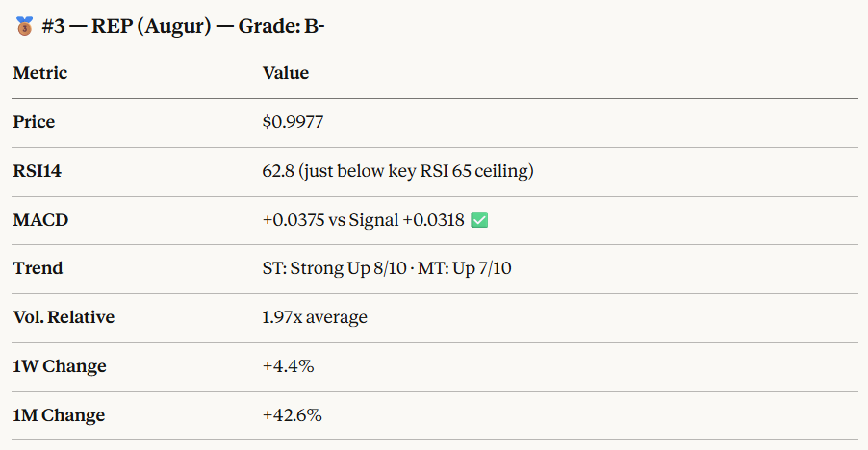Click the 62.8 RSI value text

[x=278, y=171]
